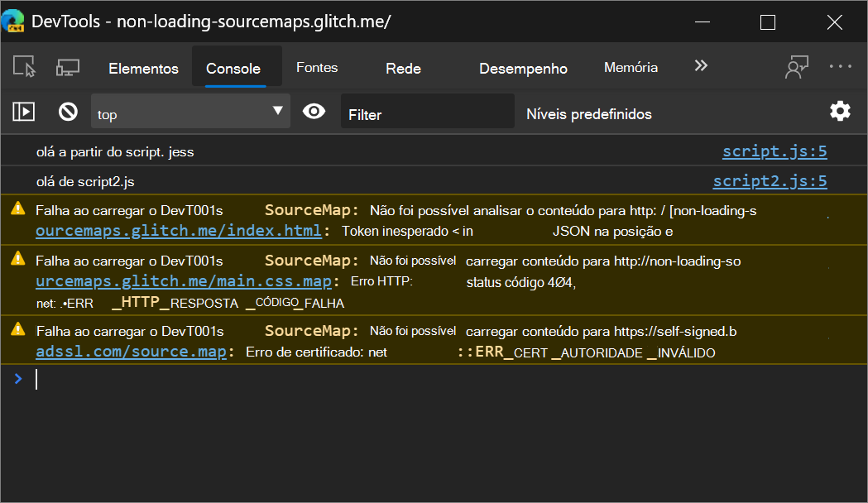Viewport: 868px width, 503px height.
Task: Click the first warning triangle icon
Action: pyautogui.click(x=17, y=209)
